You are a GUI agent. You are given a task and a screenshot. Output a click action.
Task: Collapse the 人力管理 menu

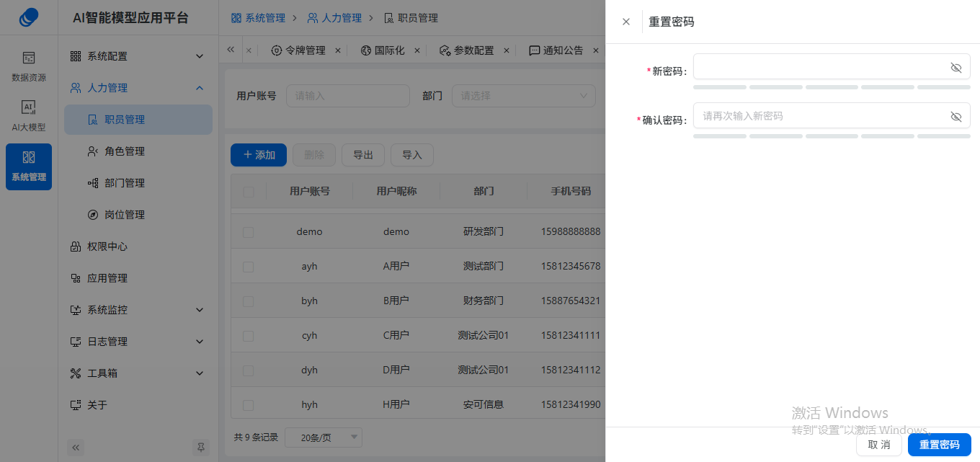click(x=200, y=88)
